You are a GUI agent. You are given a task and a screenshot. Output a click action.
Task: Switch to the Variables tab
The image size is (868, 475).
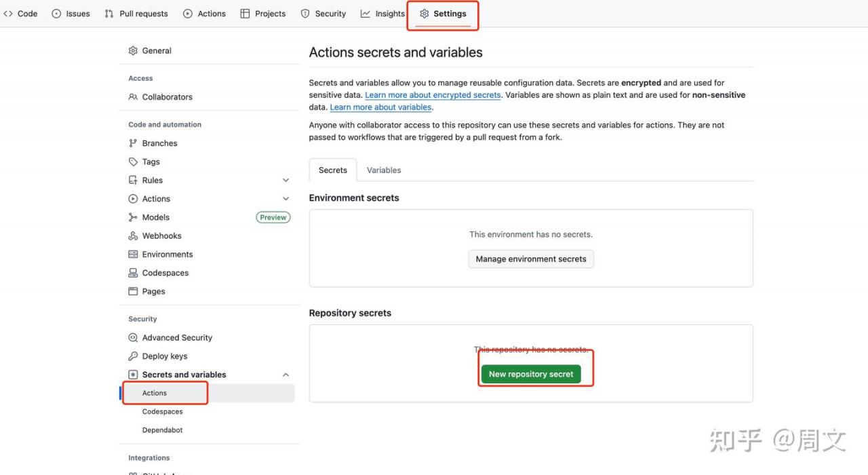[x=384, y=170]
